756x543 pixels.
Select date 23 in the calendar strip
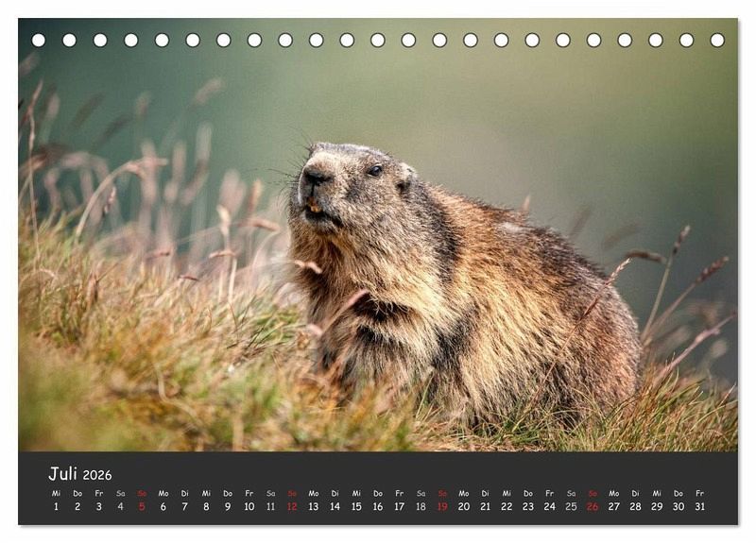528,506
